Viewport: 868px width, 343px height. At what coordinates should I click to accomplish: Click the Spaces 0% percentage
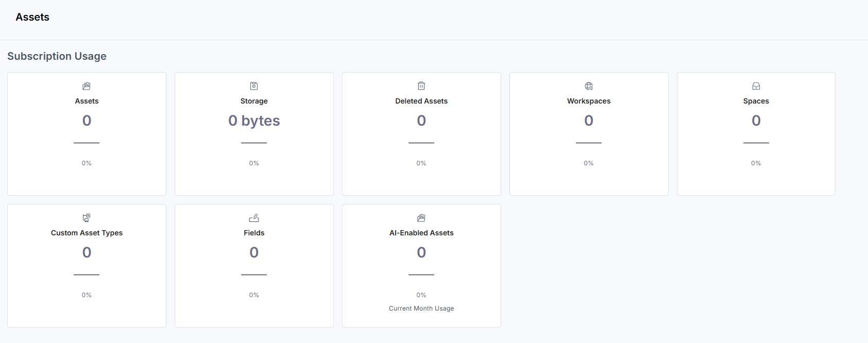click(x=756, y=163)
